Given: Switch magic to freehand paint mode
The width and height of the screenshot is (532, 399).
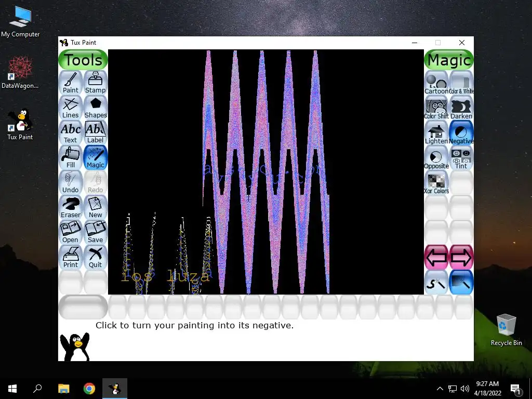Looking at the screenshot, I should coord(436,282).
